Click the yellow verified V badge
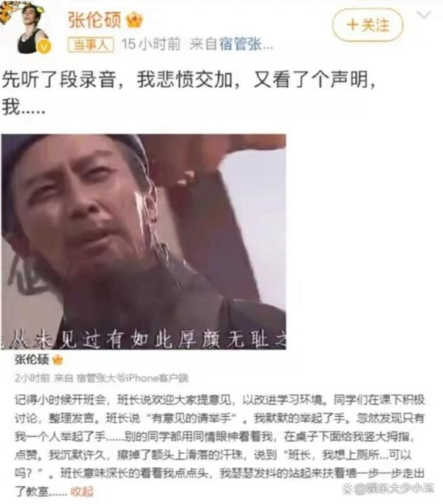Image resolution: width=443 pixels, height=504 pixels. 44,47
